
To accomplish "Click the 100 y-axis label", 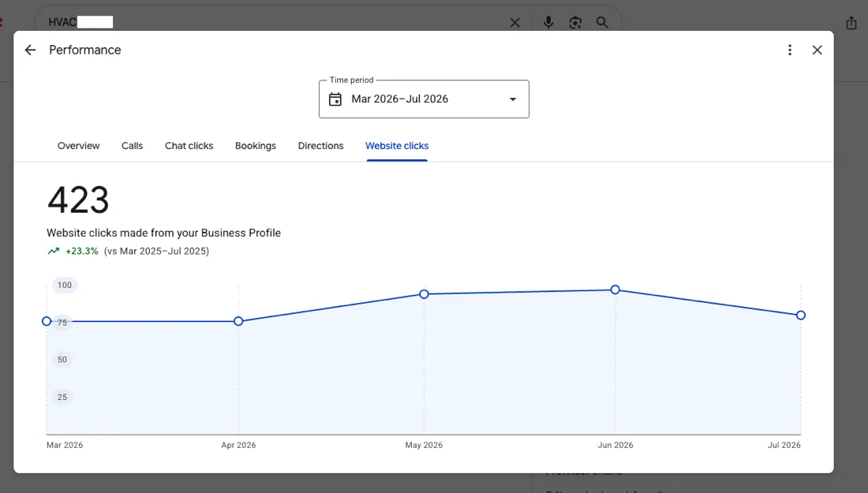I will tap(65, 286).
